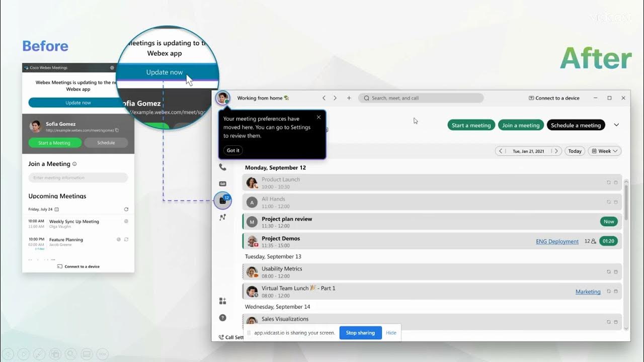The width and height of the screenshot is (644, 362).
Task: Click the Join a meeting button
Action: point(521,125)
